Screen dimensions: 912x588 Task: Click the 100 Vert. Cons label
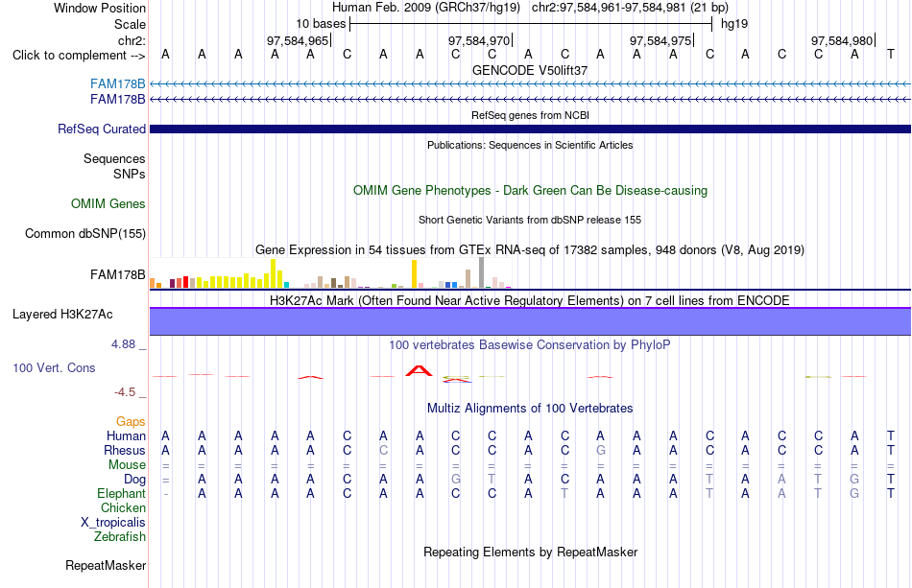pos(54,367)
